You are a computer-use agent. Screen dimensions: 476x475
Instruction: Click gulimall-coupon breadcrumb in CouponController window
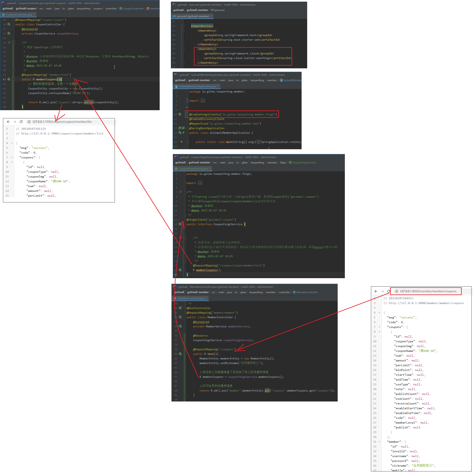coord(26,9)
